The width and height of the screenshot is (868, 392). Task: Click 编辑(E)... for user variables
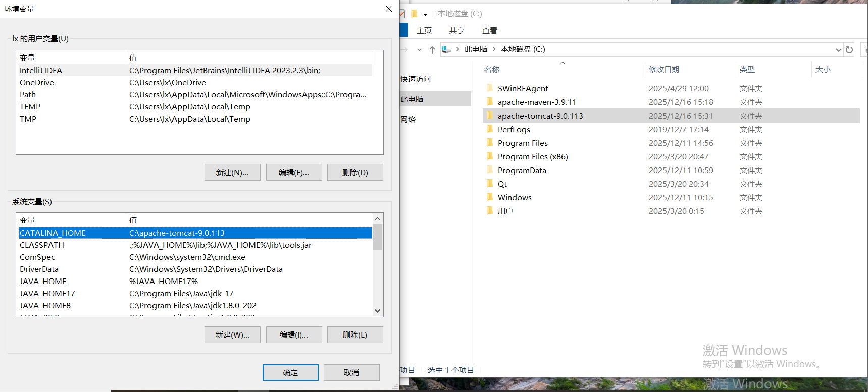294,172
